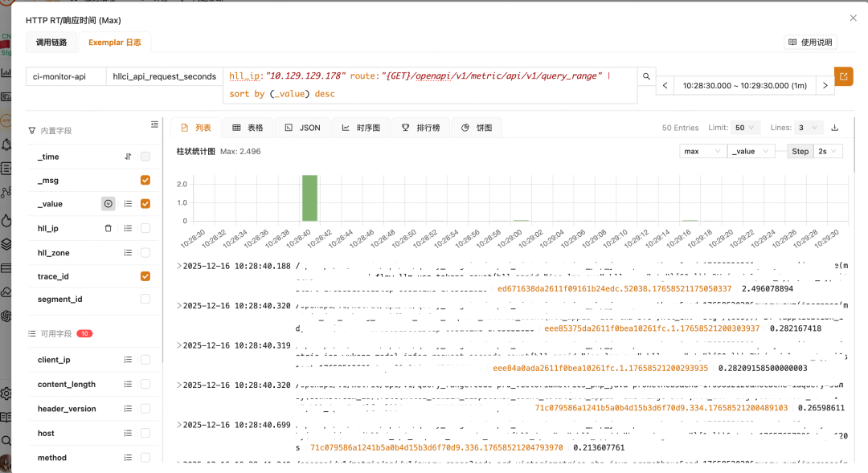Open trace link starting with ed671638da
Screen dimensions: 868x473
click(x=615, y=289)
